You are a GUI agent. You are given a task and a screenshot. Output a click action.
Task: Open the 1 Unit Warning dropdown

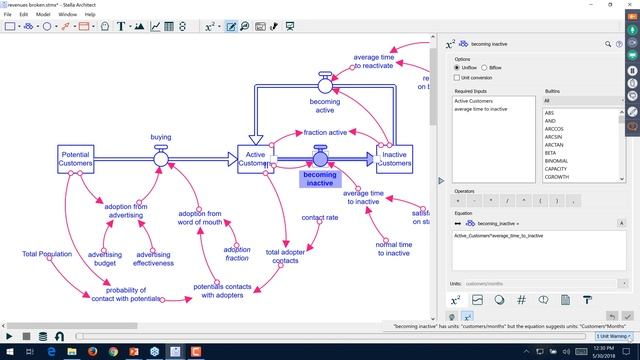pyautogui.click(x=613, y=336)
